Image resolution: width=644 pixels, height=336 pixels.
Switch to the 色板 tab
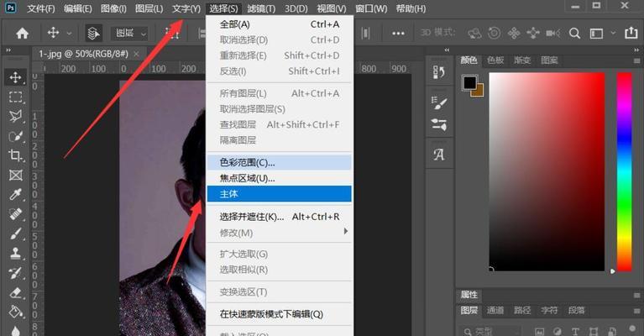[495, 60]
